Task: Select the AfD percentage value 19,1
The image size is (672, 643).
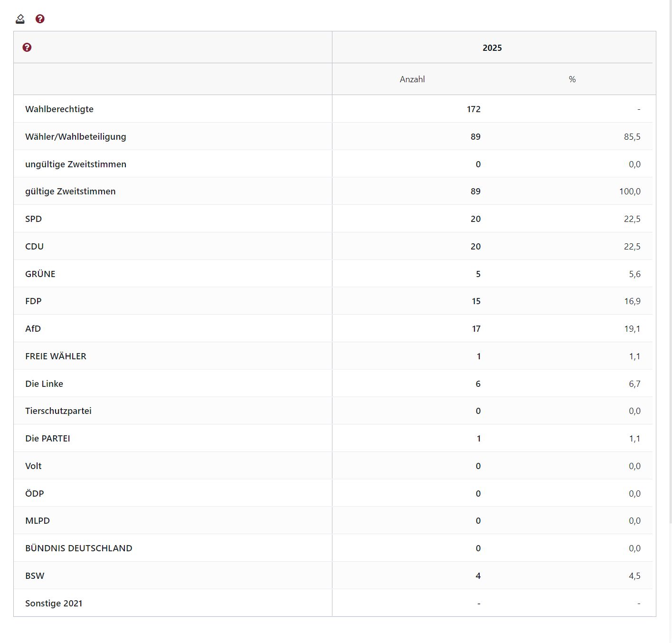Action: click(634, 328)
